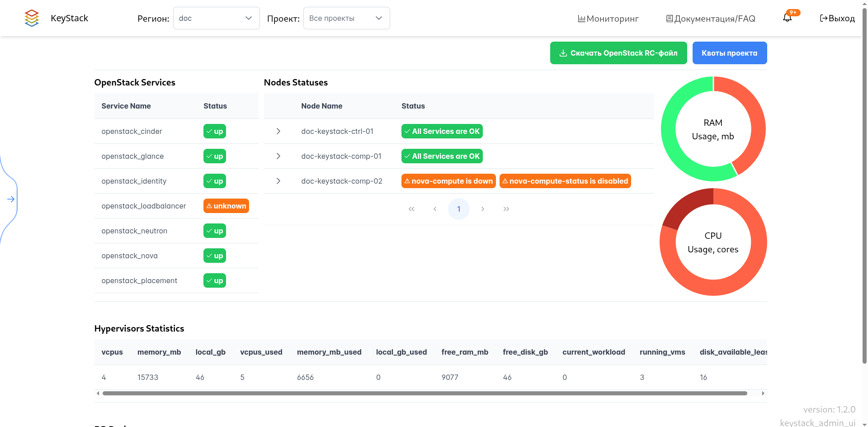Click the hypervisors table horizontal scrollbar
Screen dimensions: 868x427
pos(425,393)
